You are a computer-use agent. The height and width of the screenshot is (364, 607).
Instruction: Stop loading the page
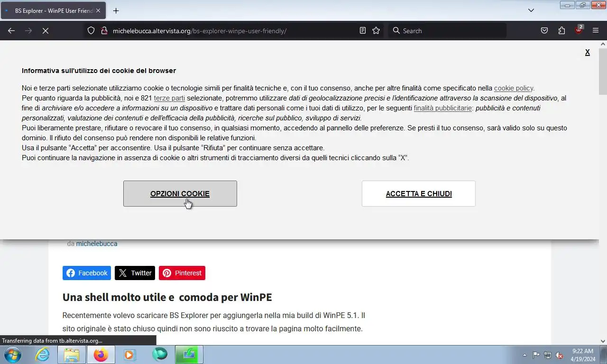pyautogui.click(x=46, y=31)
